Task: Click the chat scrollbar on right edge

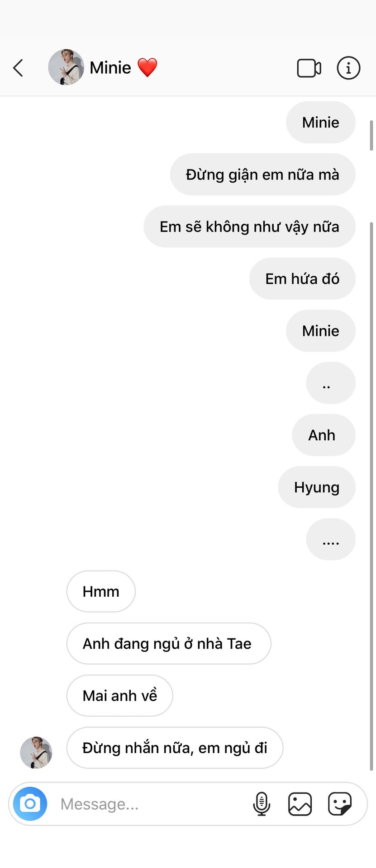Action: pyautogui.click(x=371, y=495)
